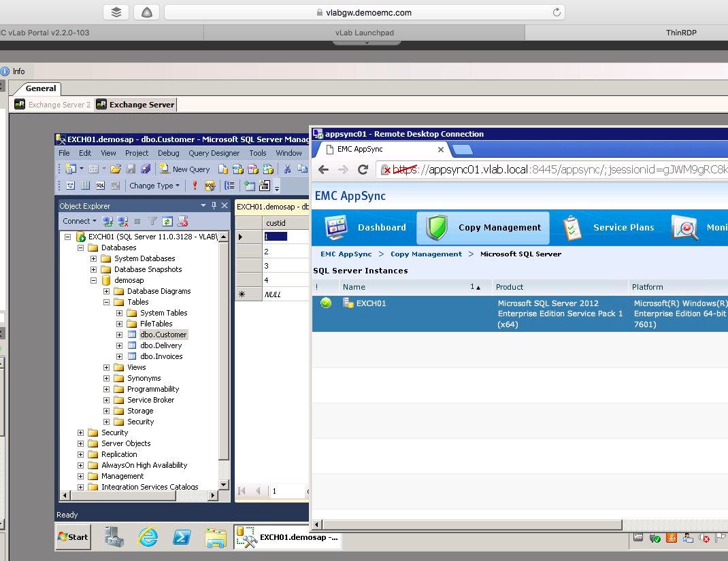Image resolution: width=728 pixels, height=561 pixels.
Task: Click the Connect Object Explorer icon
Action: (107, 221)
